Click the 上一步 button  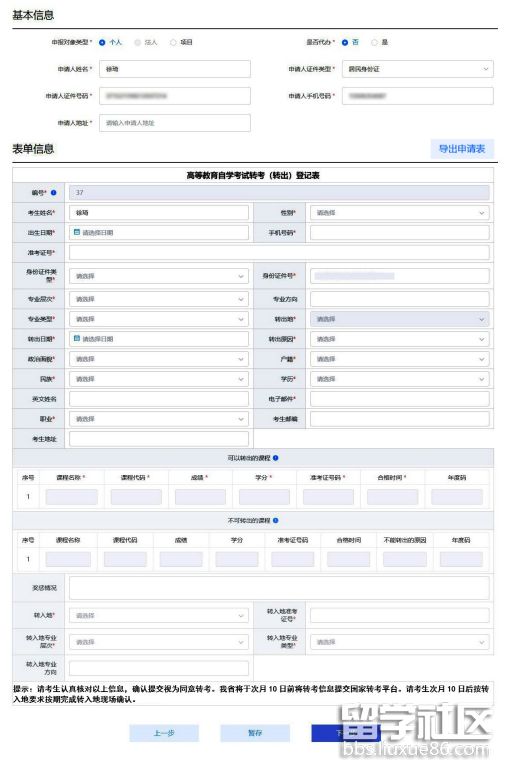[164, 733]
